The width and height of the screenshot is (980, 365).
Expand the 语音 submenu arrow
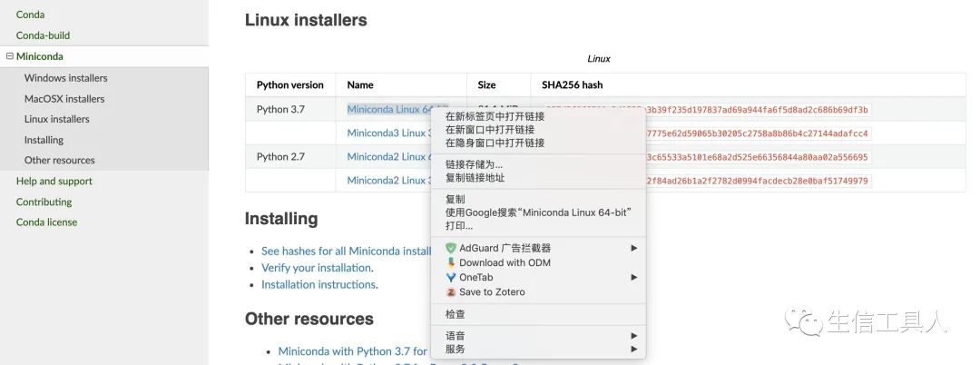click(633, 336)
